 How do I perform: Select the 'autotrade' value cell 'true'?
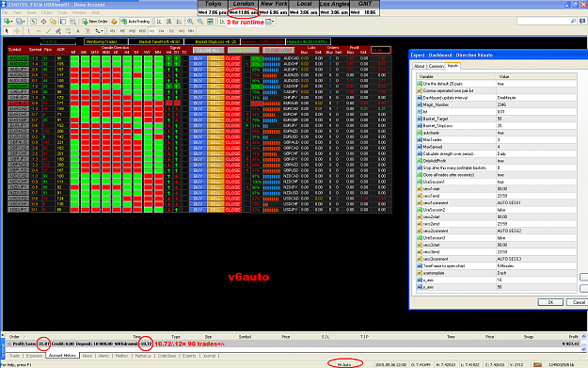click(536, 133)
